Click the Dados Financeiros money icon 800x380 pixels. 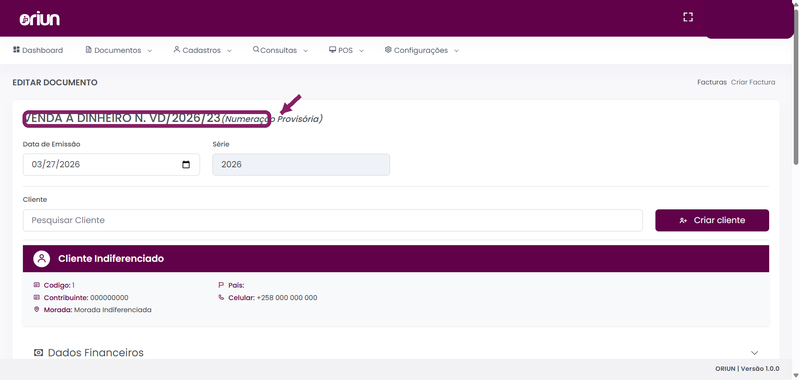(x=38, y=352)
